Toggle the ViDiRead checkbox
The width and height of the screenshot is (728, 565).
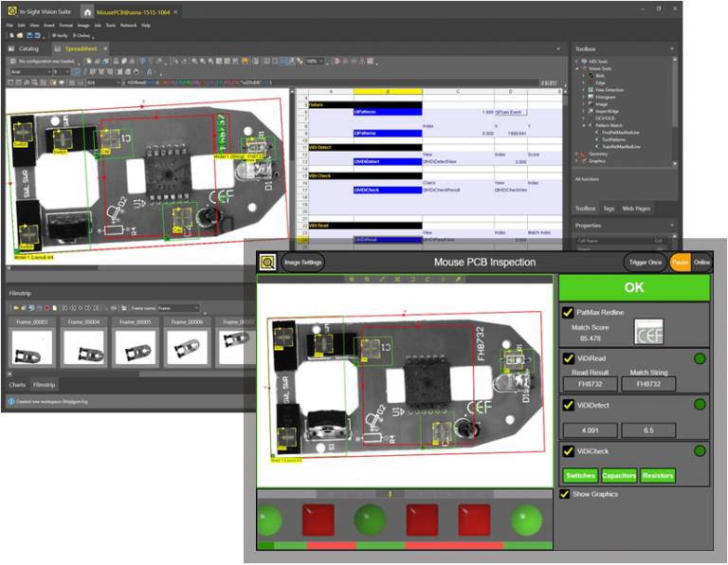(568, 358)
